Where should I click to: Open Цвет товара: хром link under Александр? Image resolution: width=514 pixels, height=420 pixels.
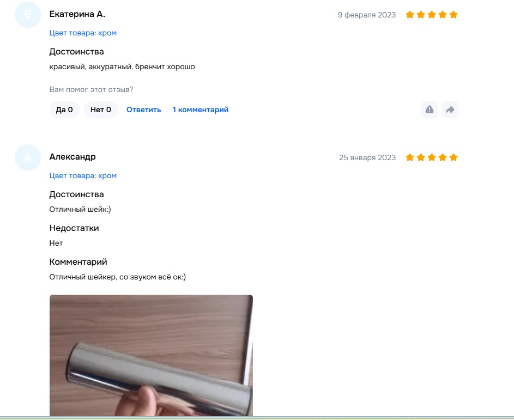83,176
